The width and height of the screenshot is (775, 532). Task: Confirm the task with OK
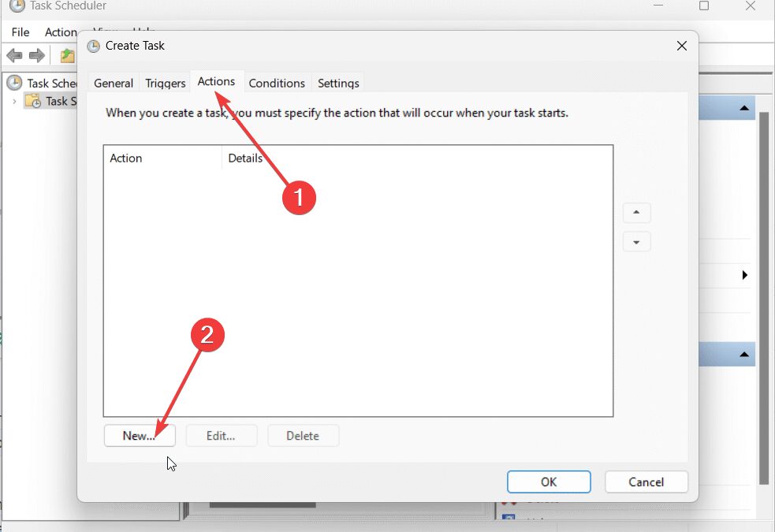pos(549,482)
